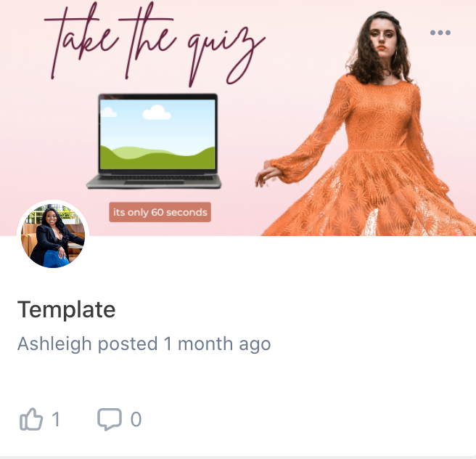The image size is (476, 459).
Task: Open the three-dot post options menu
Action: pyautogui.click(x=440, y=33)
